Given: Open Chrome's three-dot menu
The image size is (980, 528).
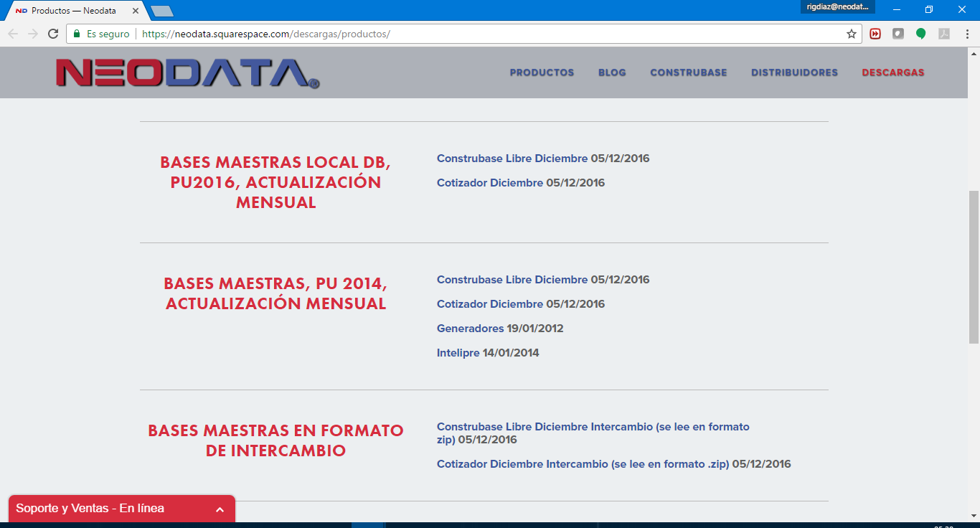Looking at the screenshot, I should point(967,33).
